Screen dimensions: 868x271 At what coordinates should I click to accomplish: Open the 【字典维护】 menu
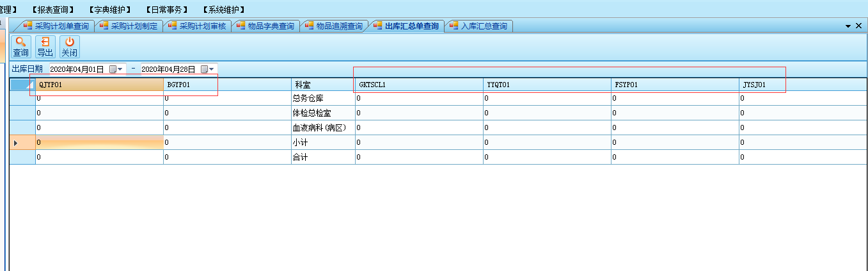[111, 10]
